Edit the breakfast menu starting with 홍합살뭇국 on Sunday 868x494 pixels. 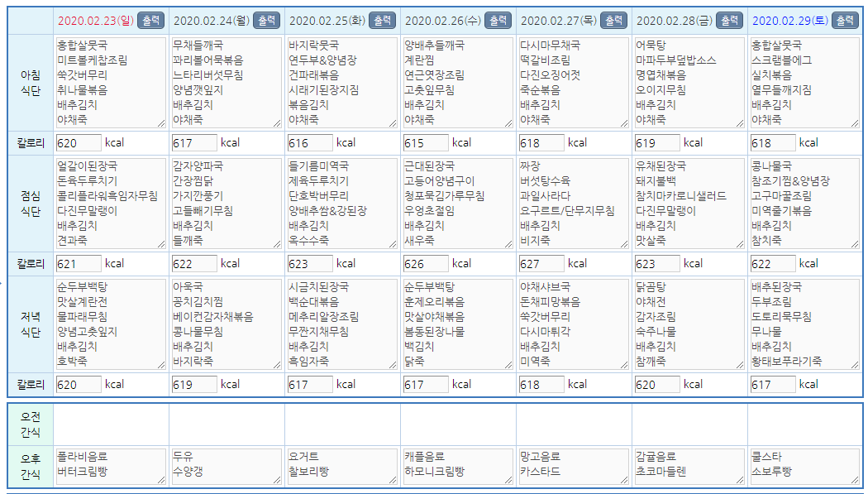[111, 82]
